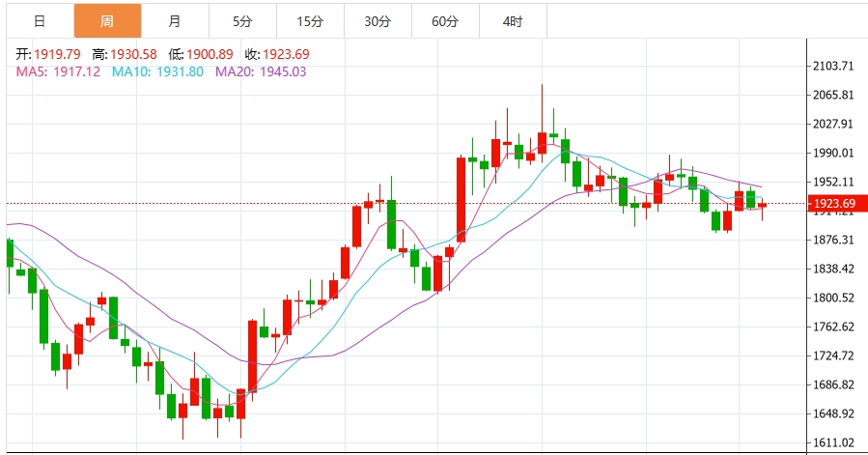Select the 15分 timeframe tab
Viewport: 868px width, 455px height.
[x=310, y=21]
